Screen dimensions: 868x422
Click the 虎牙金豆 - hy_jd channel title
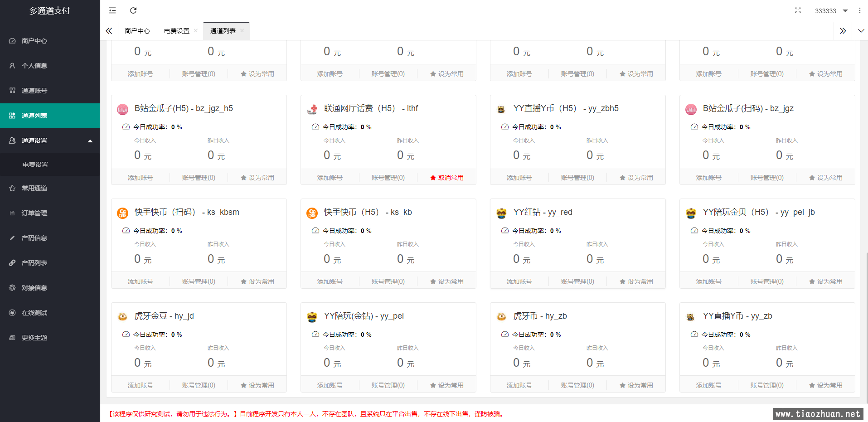point(164,316)
